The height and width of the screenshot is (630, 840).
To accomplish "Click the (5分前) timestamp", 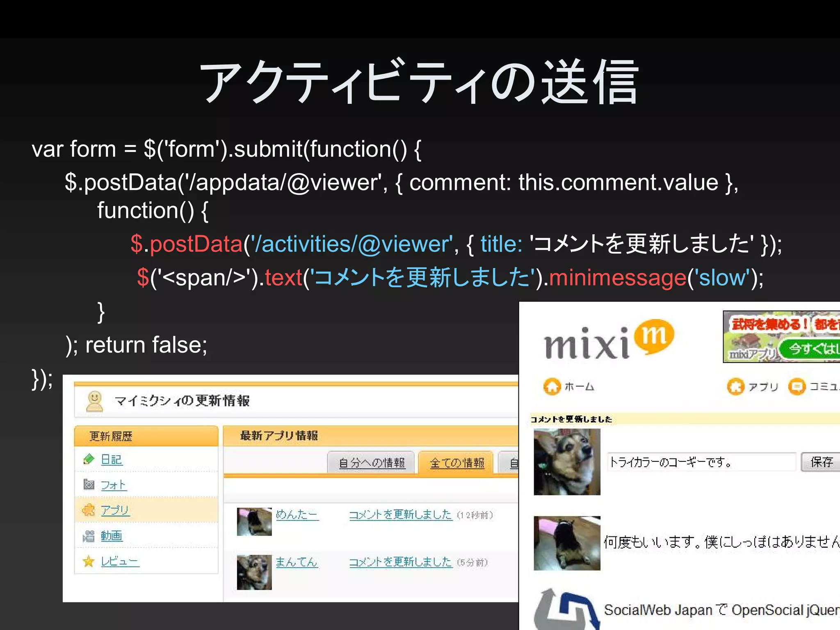I will point(472,563).
